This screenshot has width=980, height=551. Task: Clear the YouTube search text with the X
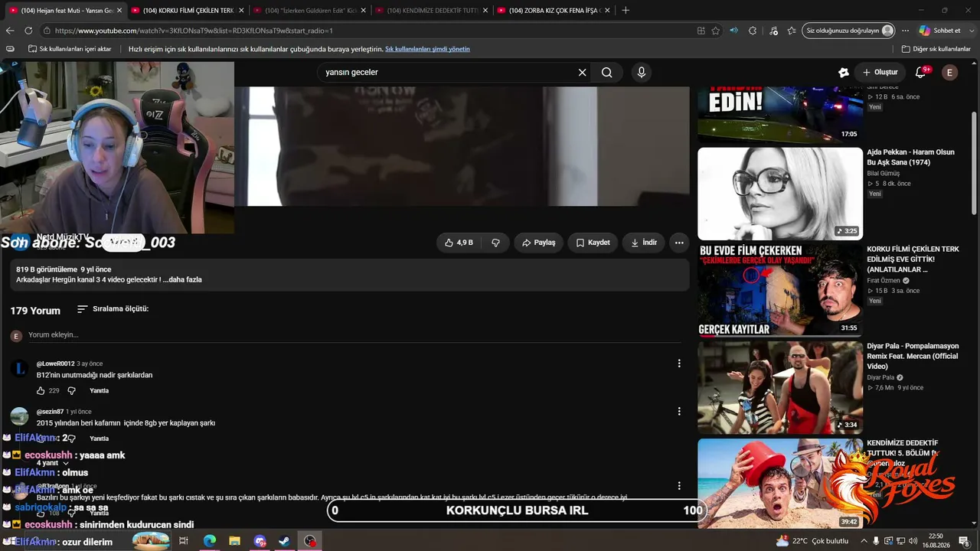click(582, 73)
